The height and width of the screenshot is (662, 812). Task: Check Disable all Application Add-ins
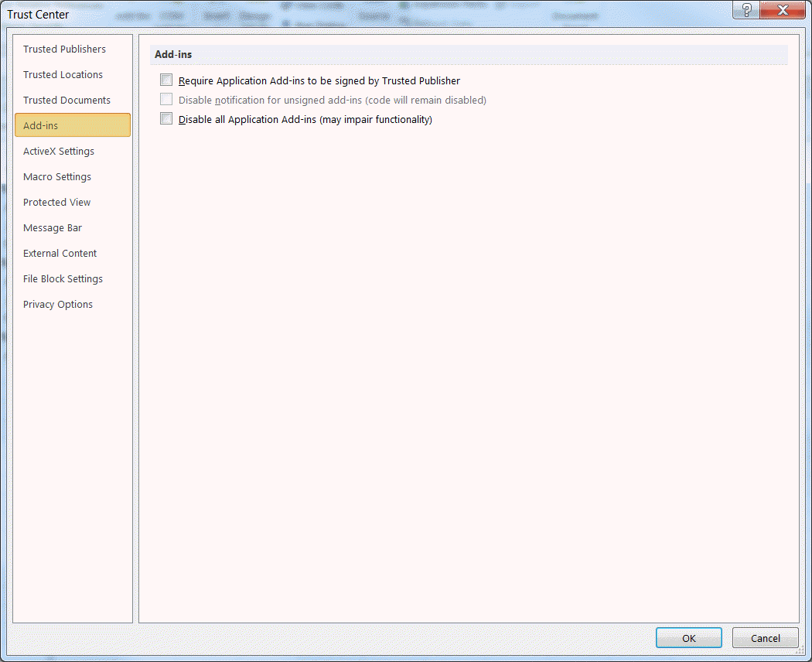pyautogui.click(x=166, y=119)
